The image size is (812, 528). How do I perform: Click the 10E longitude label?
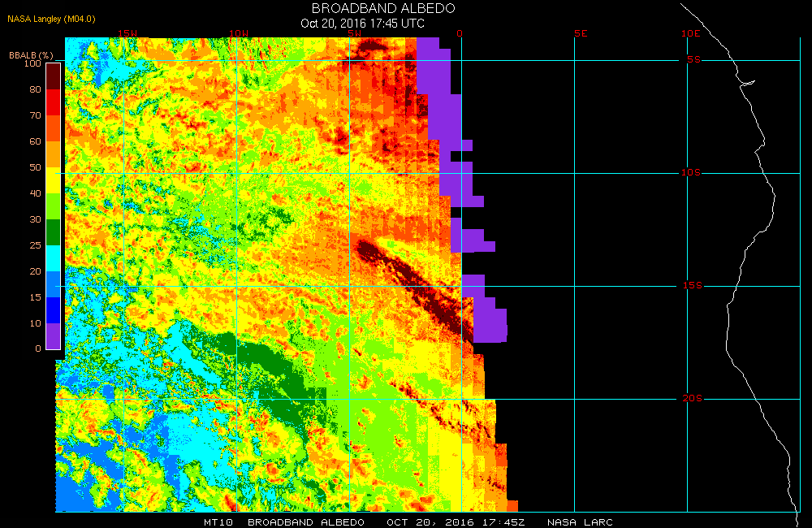[691, 33]
